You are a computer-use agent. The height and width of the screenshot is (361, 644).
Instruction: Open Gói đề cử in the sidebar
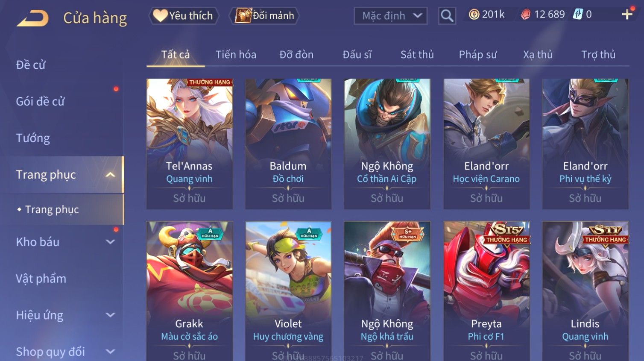40,101
